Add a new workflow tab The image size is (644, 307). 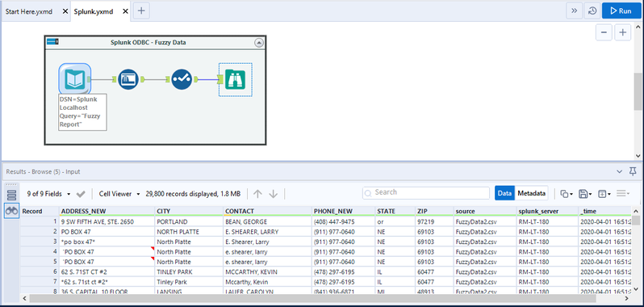tap(141, 11)
